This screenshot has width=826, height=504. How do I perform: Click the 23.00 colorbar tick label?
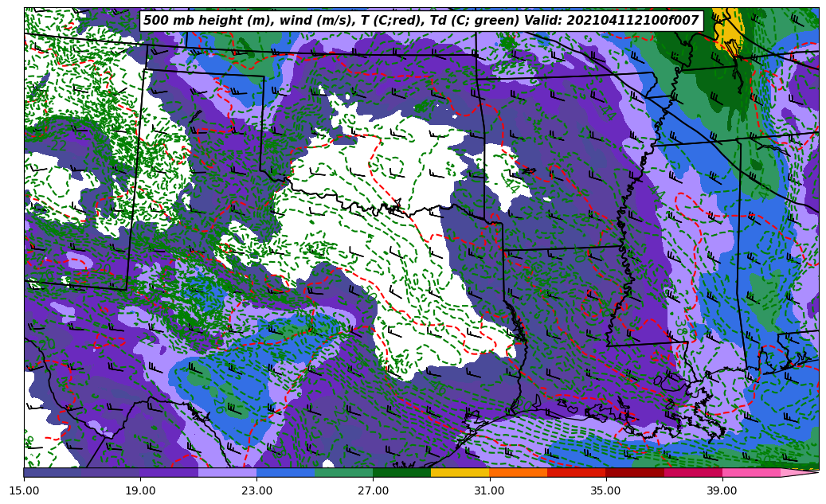coord(256,490)
